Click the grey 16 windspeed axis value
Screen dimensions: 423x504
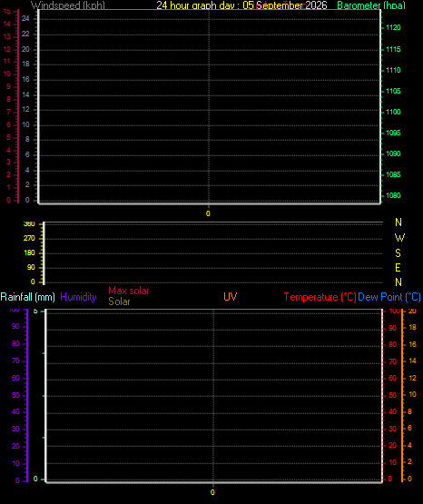(25, 79)
